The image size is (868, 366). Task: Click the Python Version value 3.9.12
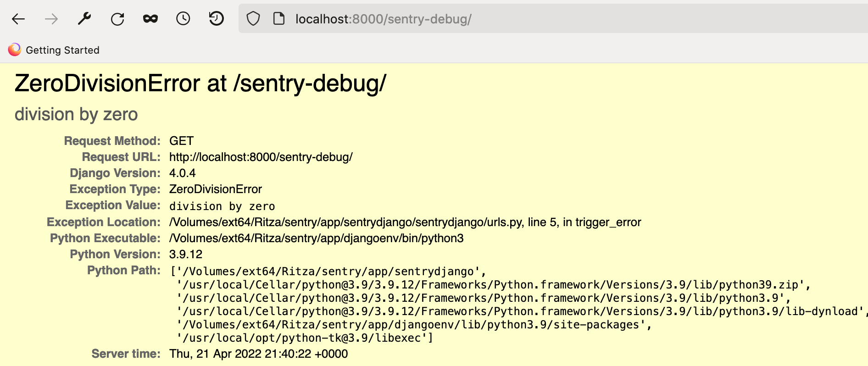(x=185, y=255)
